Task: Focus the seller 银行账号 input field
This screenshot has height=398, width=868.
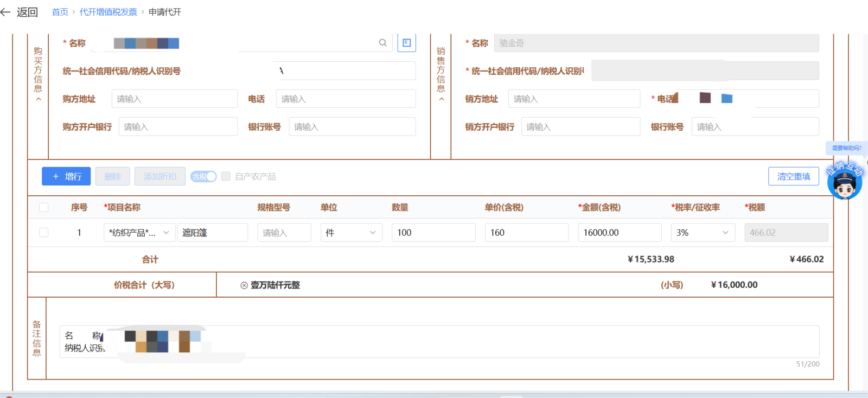Action: (x=755, y=126)
